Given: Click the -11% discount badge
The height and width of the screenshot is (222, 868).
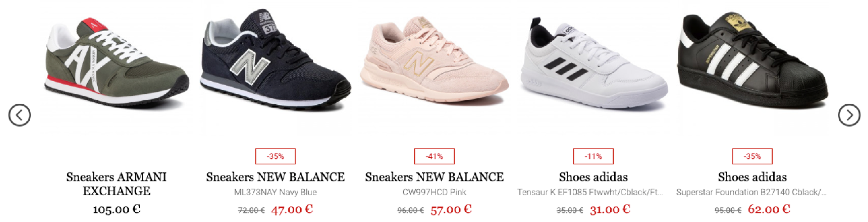Looking at the screenshot, I should [593, 156].
